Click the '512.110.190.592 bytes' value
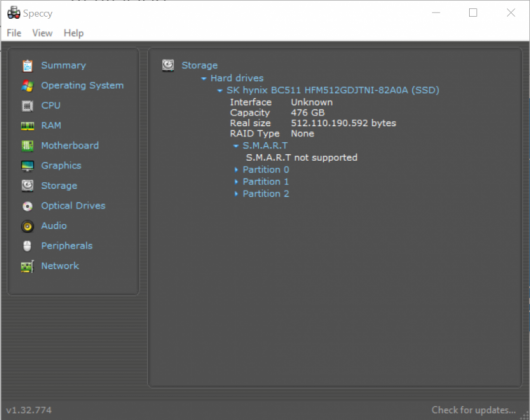This screenshot has width=530, height=420. coord(343,123)
